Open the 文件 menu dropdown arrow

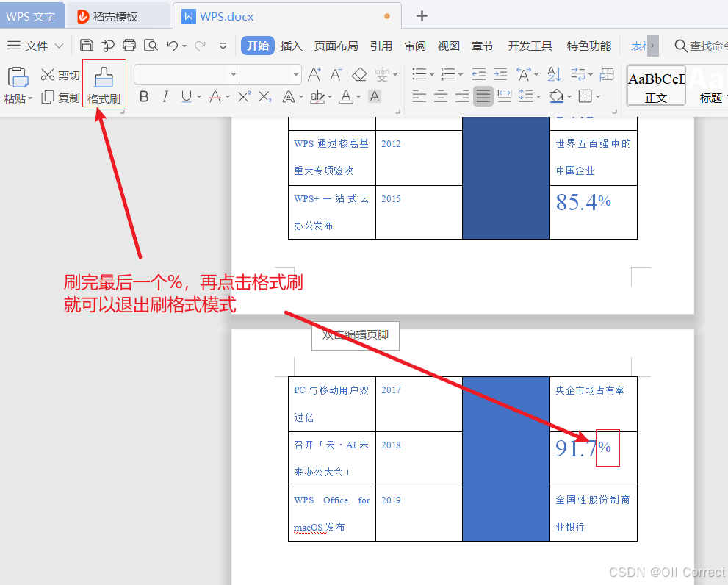pyautogui.click(x=59, y=46)
